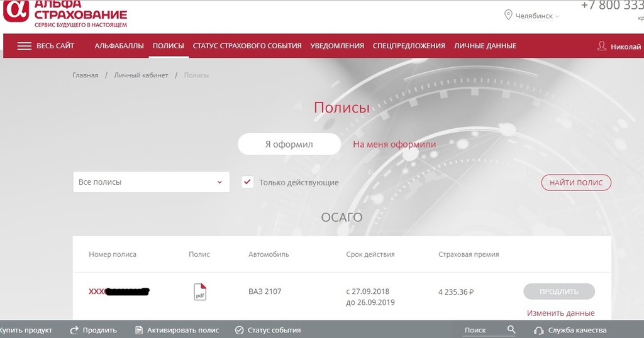The height and width of the screenshot is (338, 644).
Task: Open УВЕДОМЛЕНИЯ menu item
Action: 337,46
